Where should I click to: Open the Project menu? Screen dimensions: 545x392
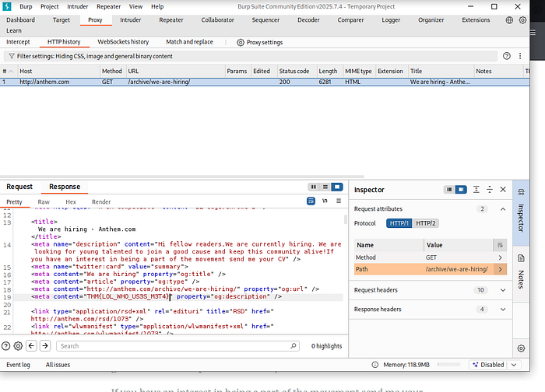pyautogui.click(x=49, y=6)
